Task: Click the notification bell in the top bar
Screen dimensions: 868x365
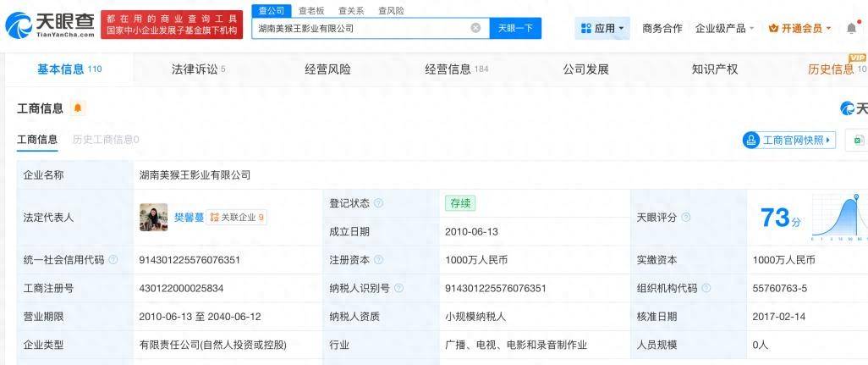Action: tap(851, 28)
